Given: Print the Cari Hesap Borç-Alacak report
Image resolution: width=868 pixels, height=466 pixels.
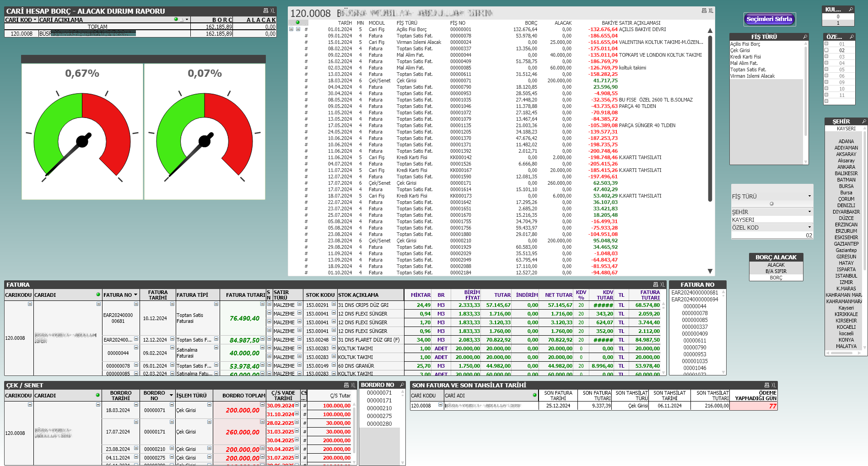Looking at the screenshot, I should 265,11.
